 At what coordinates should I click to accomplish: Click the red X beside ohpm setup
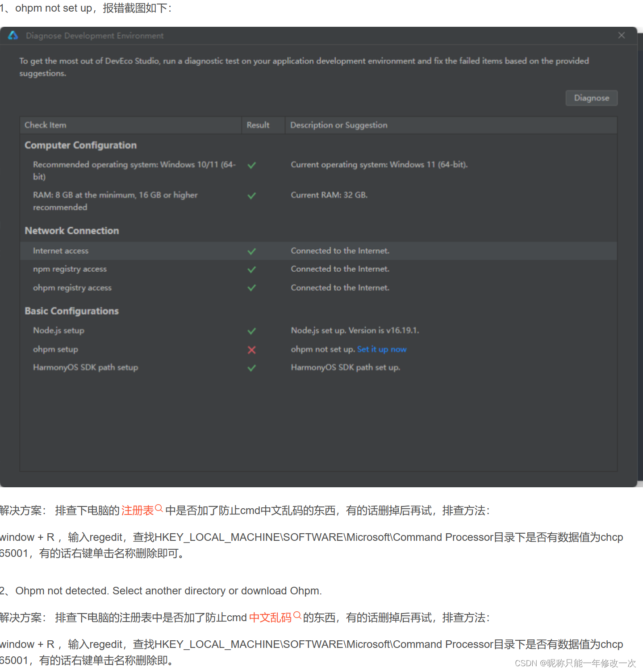251,350
